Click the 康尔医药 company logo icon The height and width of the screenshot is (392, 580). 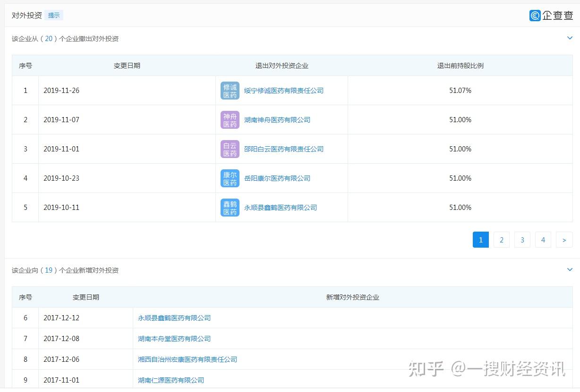coord(230,178)
